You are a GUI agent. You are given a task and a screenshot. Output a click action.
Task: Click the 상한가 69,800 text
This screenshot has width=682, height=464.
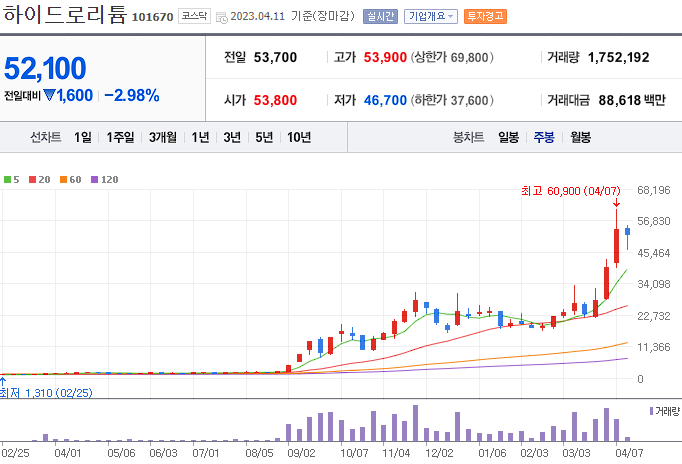pos(452,57)
